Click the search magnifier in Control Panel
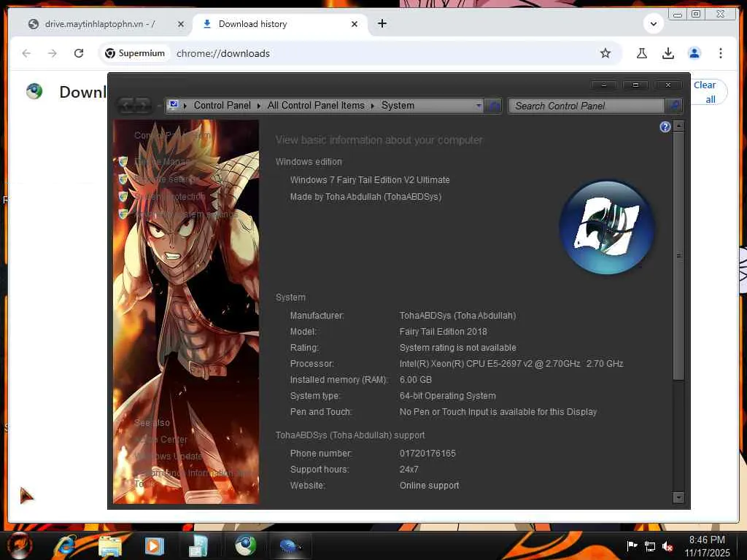The width and height of the screenshot is (747, 560). [674, 105]
